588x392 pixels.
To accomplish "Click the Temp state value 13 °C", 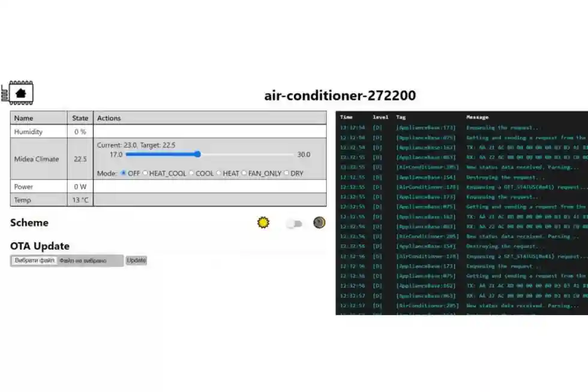I will [80, 200].
